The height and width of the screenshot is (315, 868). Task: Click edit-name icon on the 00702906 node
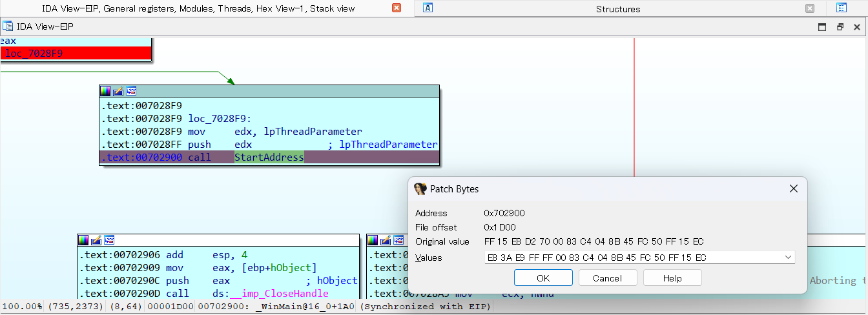click(x=96, y=240)
